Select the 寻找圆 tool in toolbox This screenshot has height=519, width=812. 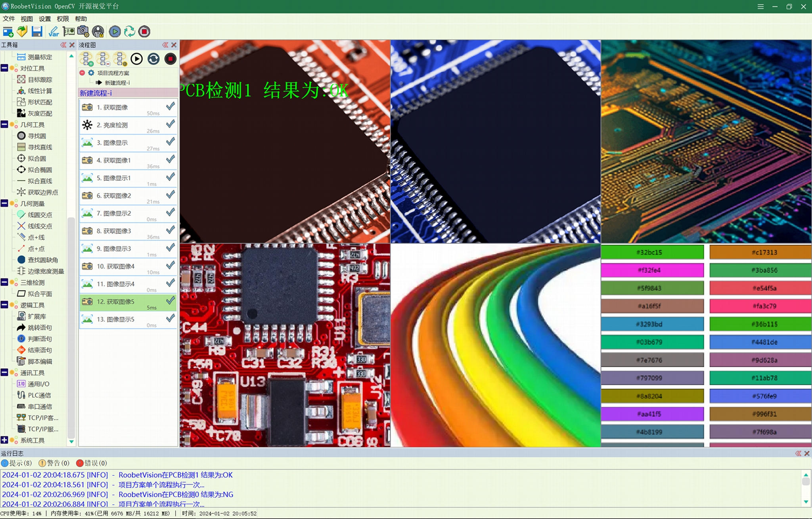[36, 136]
